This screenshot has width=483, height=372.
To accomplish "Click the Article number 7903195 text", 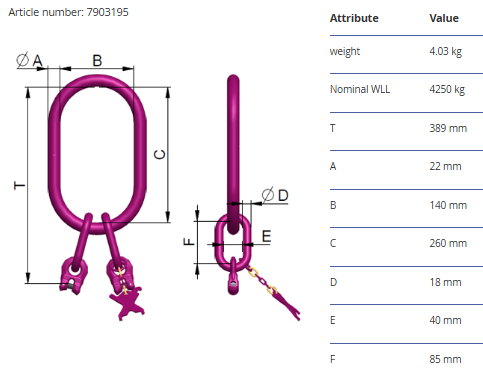I will point(68,12).
